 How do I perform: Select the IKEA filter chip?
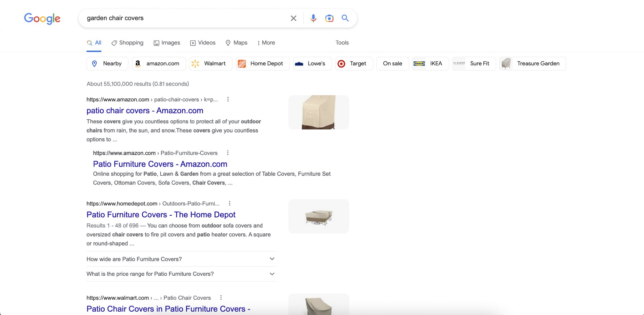coord(430,64)
